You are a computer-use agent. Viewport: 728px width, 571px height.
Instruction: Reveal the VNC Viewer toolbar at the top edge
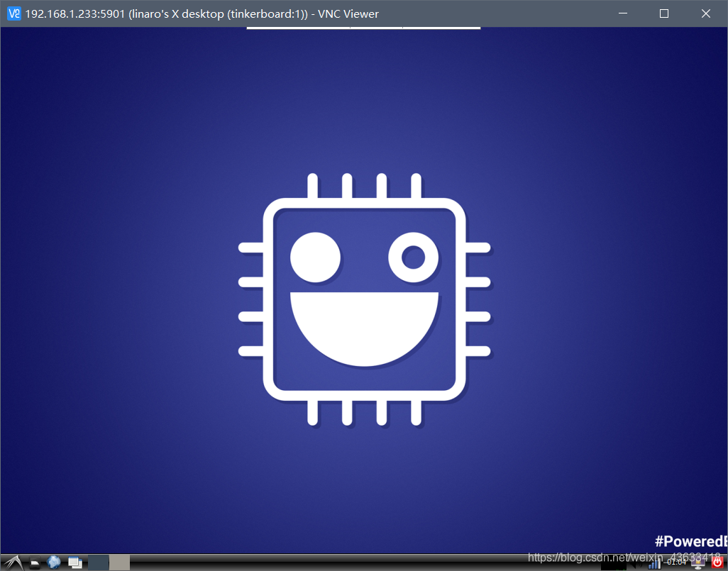tap(363, 28)
